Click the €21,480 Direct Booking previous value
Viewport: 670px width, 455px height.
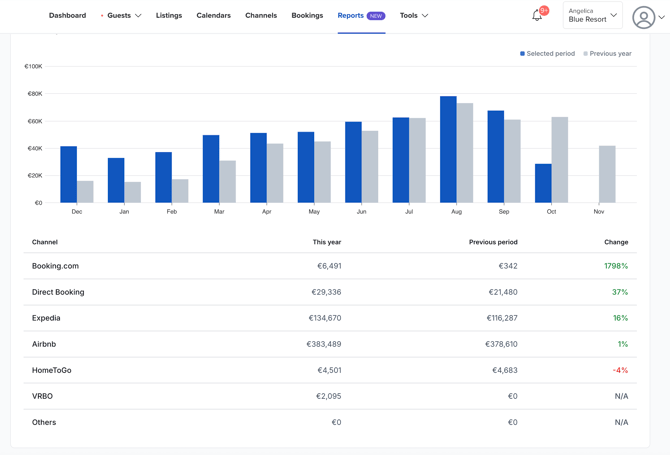click(503, 292)
